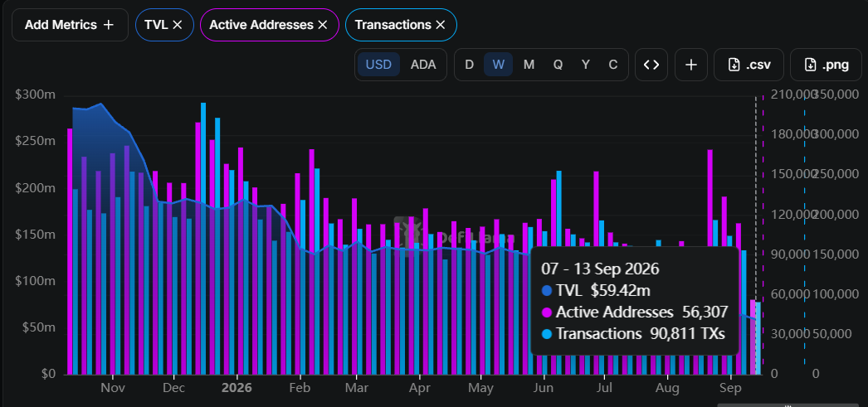Select the monthly M interval

tap(529, 65)
